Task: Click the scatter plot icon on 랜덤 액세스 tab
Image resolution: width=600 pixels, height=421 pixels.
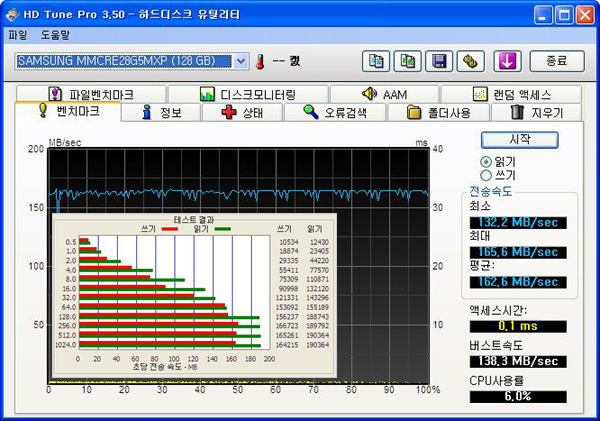Action: pyautogui.click(x=480, y=94)
